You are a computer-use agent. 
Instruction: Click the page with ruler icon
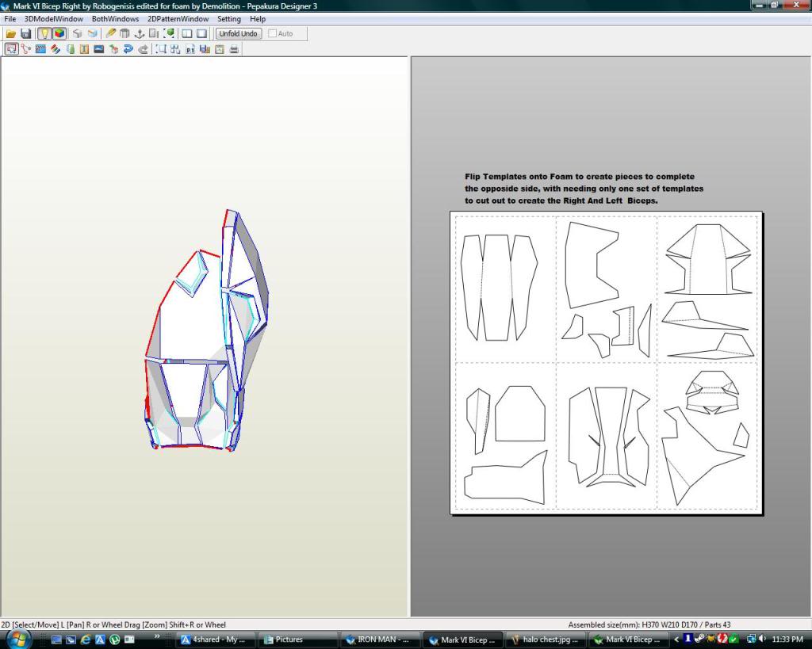(x=154, y=33)
